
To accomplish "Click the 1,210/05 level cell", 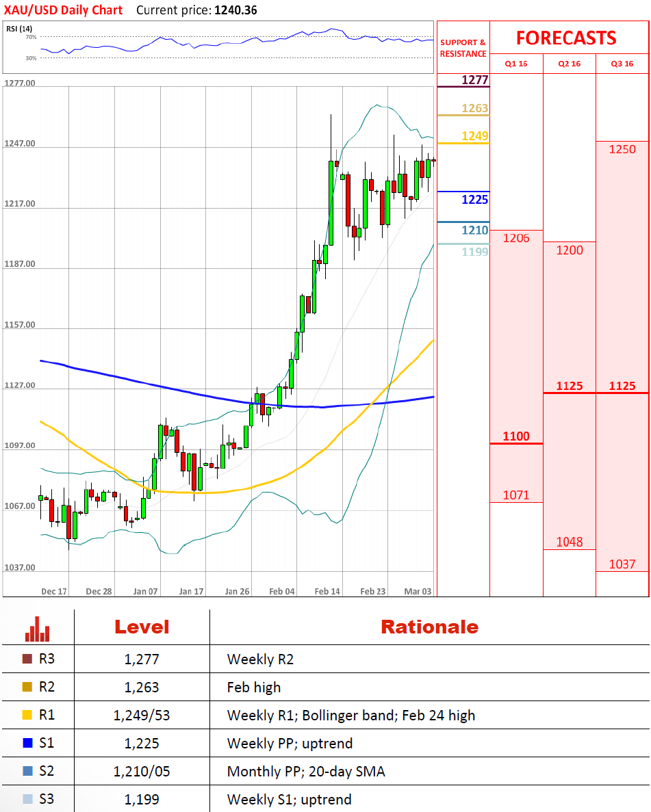I will [x=142, y=771].
